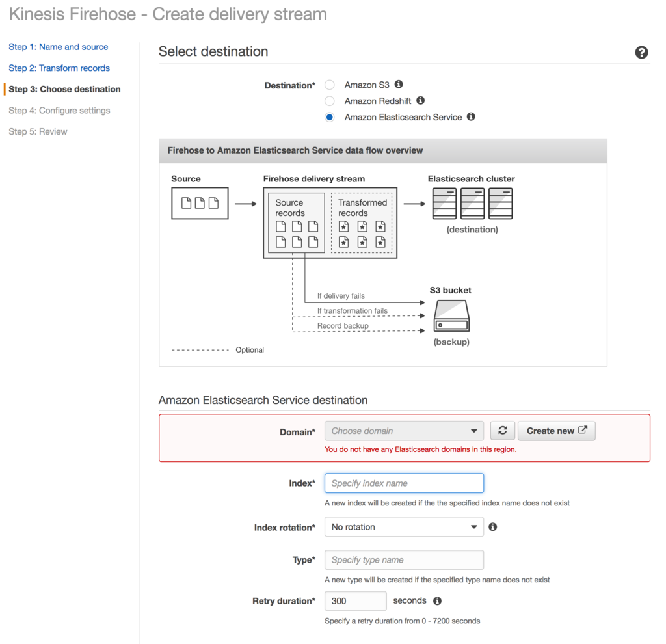Click the 'Specify a retry duration from 0 - 7200 seconds' hint
The image size is (666, 644).
[x=402, y=621]
